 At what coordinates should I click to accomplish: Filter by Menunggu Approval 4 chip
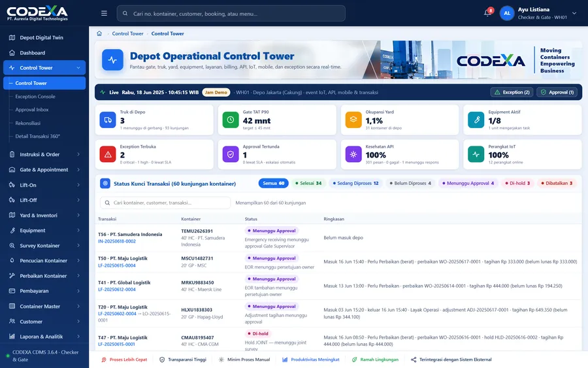468,183
